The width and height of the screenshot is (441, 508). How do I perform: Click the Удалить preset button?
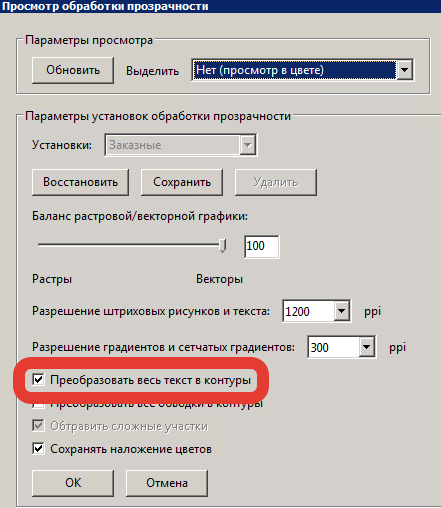point(276,182)
